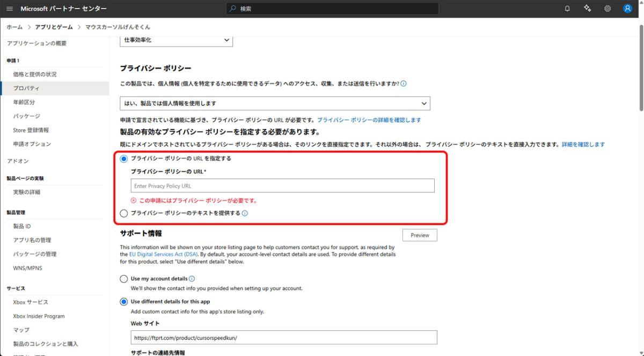Open the hamburger navigation menu
This screenshot has height=356, width=644.
pos(10,9)
